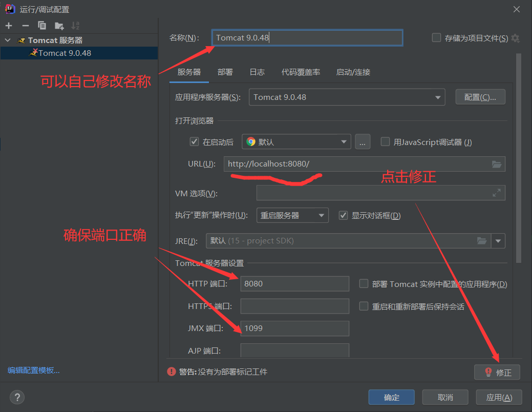
Task: Click the Chrome icon in browser dropdown
Action: click(251, 141)
